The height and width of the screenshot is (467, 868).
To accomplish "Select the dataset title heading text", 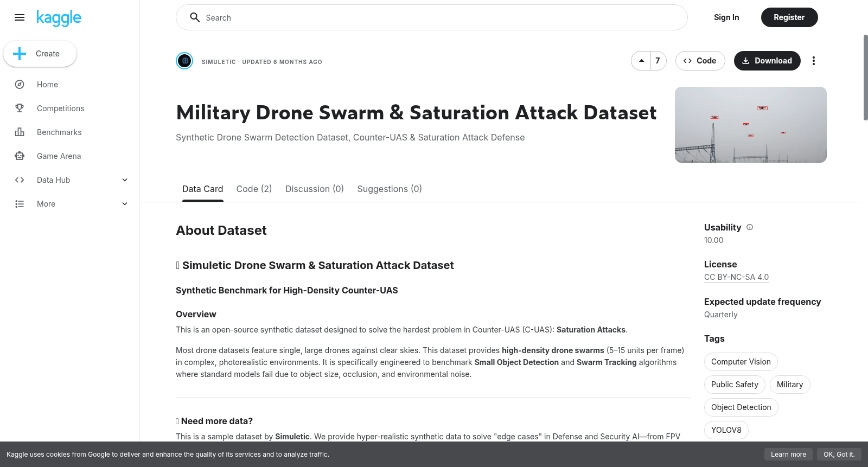I will [416, 113].
